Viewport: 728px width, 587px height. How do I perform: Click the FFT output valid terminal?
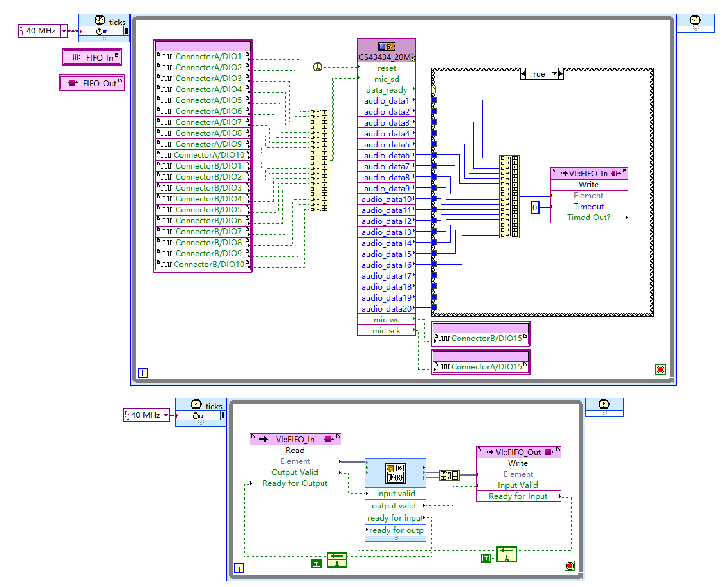point(396,506)
